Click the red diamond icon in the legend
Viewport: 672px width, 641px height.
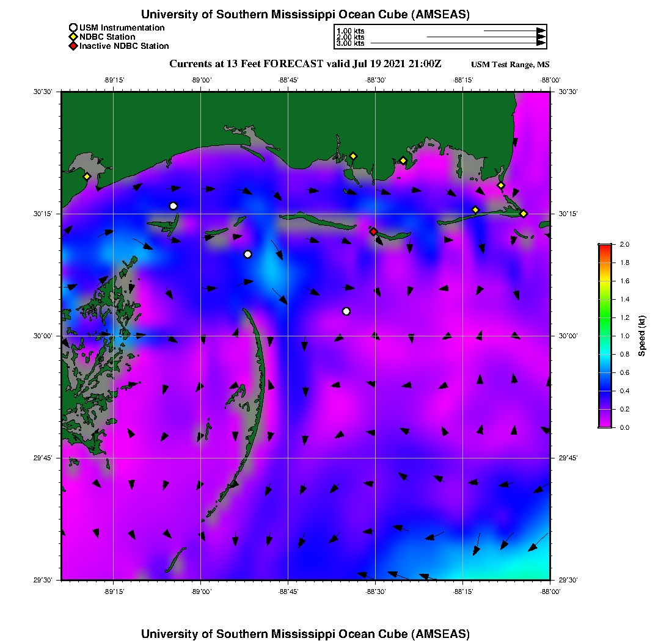pos(73,46)
